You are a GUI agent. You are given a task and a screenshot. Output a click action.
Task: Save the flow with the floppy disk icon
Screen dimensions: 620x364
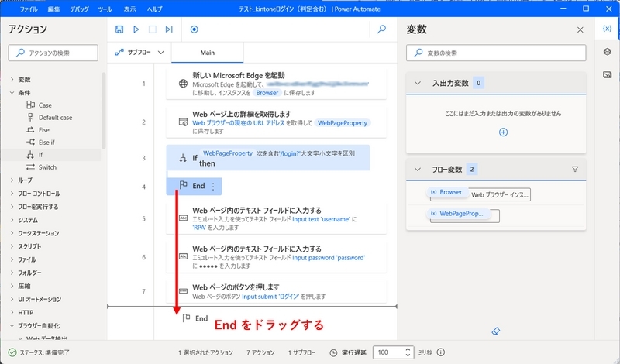click(x=119, y=29)
